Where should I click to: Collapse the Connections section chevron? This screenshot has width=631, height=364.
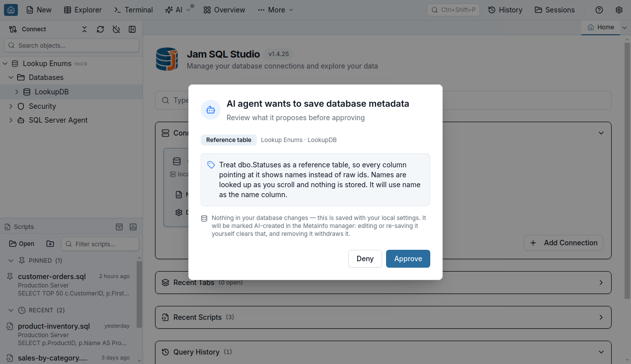[x=601, y=133]
